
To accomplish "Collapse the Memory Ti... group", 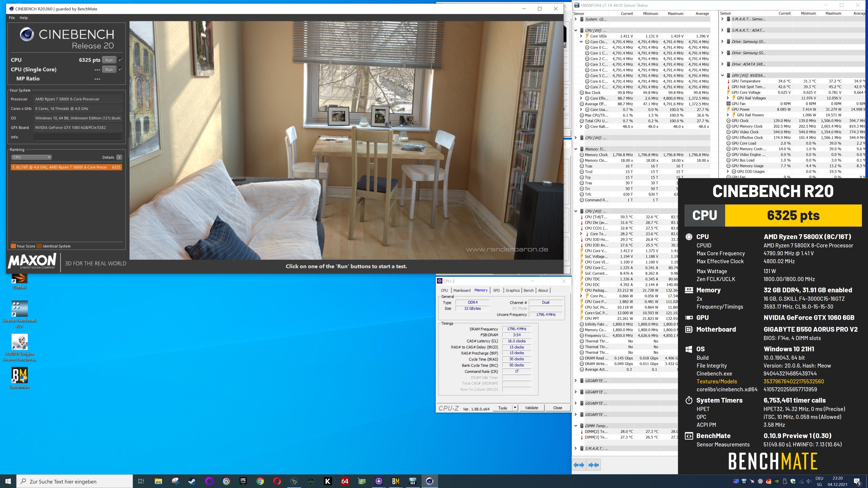I will coord(576,149).
